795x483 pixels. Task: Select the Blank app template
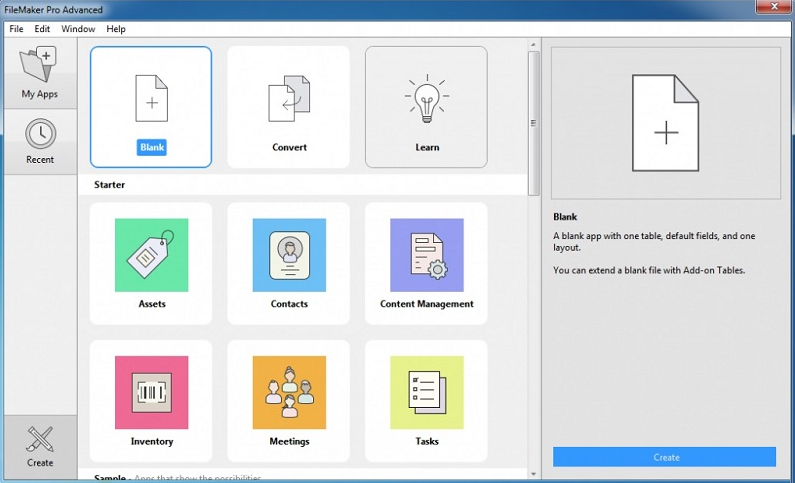[151, 107]
